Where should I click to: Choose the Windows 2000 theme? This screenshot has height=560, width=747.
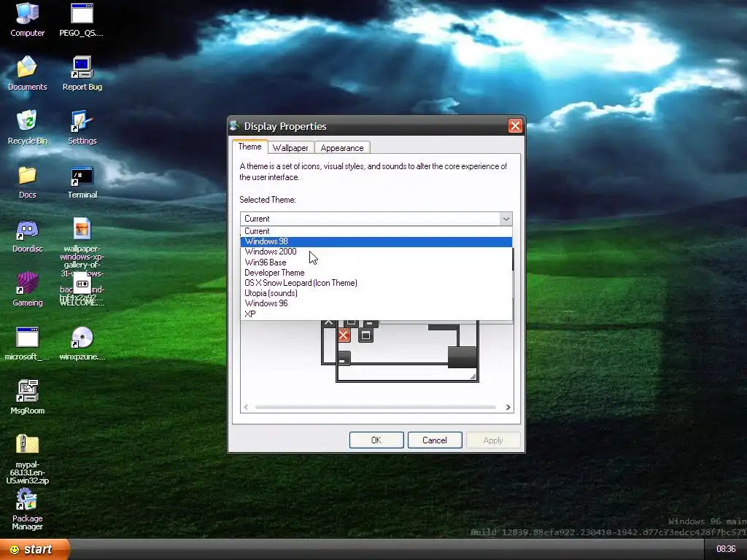[x=376, y=252]
